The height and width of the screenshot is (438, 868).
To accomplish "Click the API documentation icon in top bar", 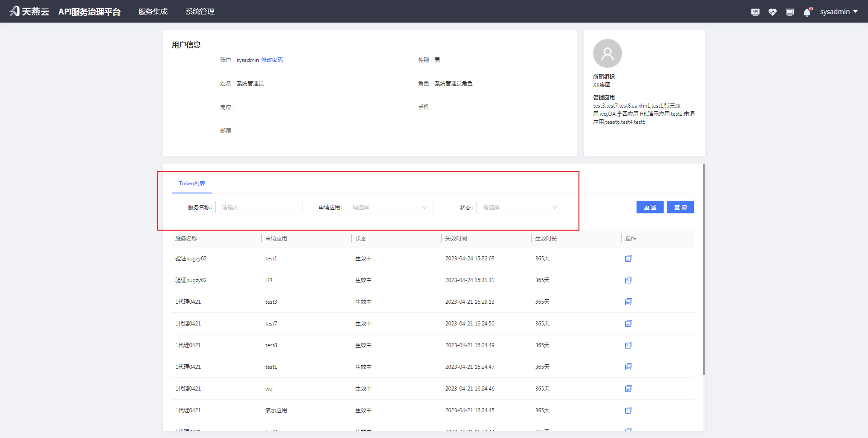I will (755, 11).
